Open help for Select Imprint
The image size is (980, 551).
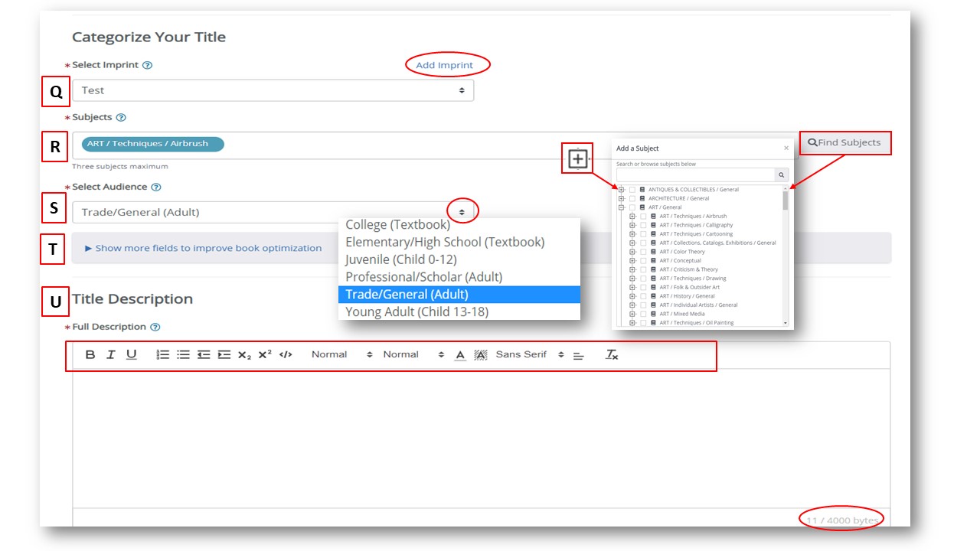148,65
